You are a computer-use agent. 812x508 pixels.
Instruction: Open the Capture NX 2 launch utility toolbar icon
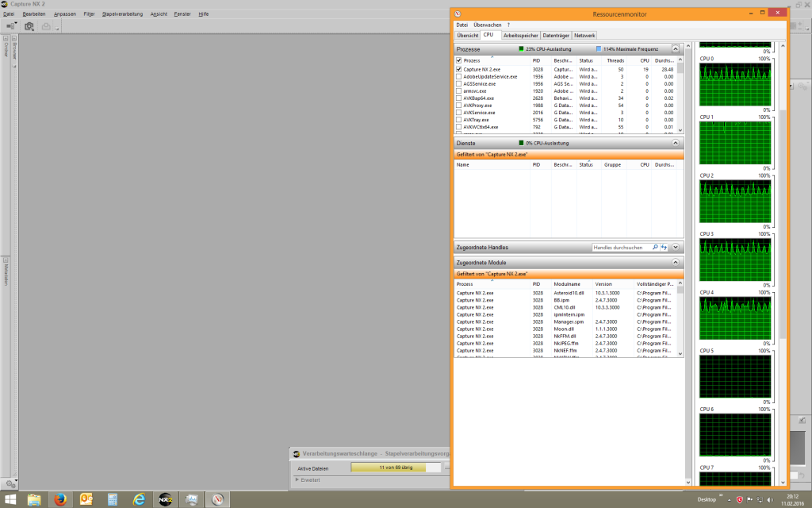click(11, 26)
